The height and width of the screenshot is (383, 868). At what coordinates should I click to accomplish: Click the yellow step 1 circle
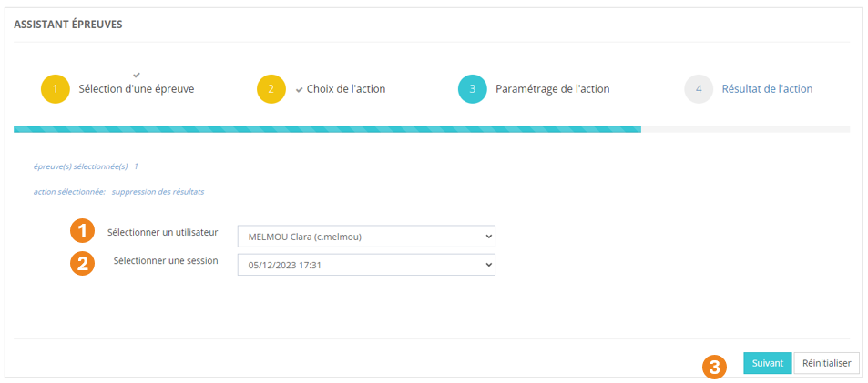click(x=56, y=89)
